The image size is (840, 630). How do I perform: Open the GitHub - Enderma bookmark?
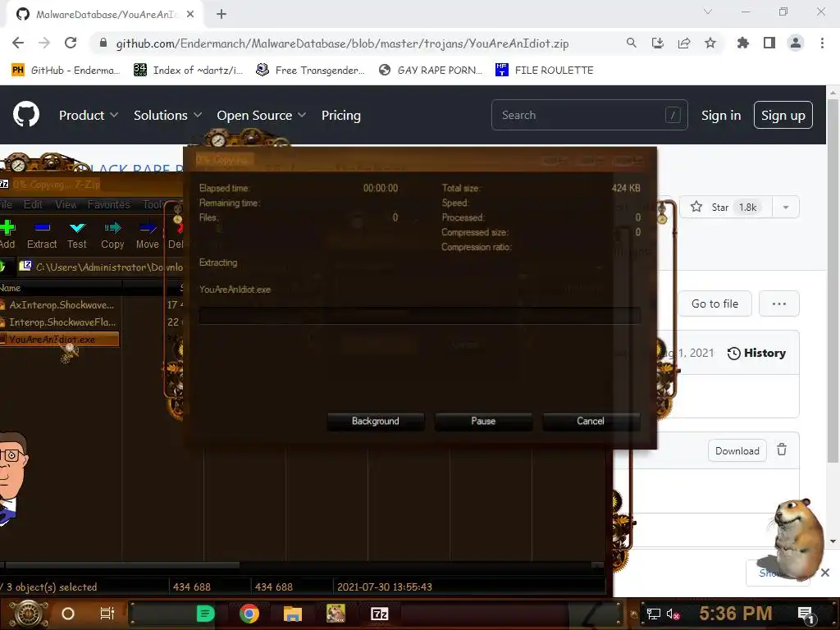pos(66,71)
